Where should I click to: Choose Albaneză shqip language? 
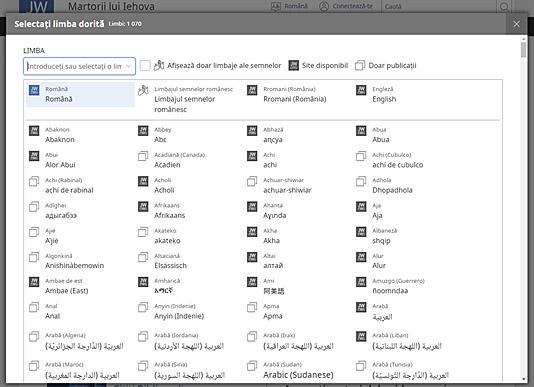pyautogui.click(x=407, y=236)
